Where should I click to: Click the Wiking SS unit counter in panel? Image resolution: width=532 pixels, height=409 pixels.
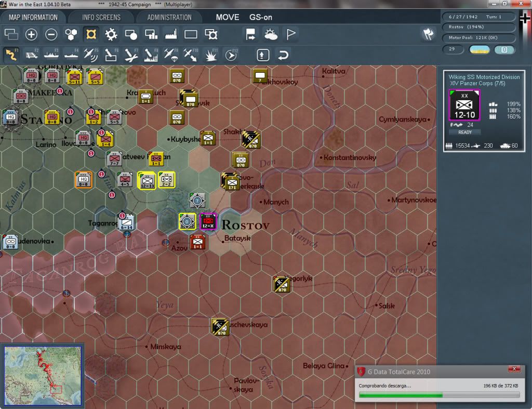464,105
